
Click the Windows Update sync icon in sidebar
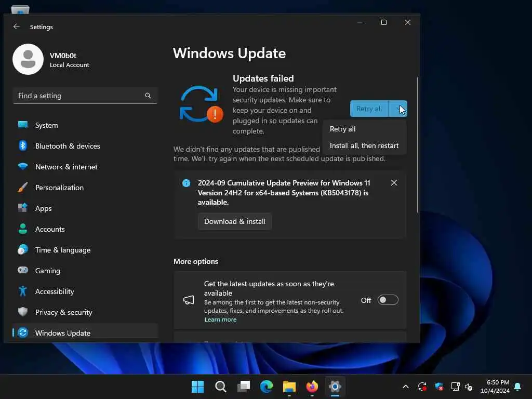point(23,333)
